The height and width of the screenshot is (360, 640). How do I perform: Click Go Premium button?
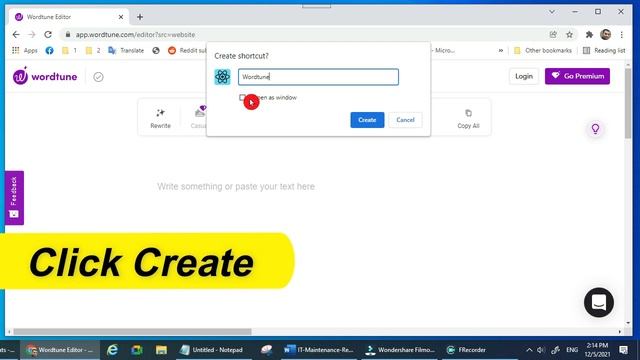577,76
